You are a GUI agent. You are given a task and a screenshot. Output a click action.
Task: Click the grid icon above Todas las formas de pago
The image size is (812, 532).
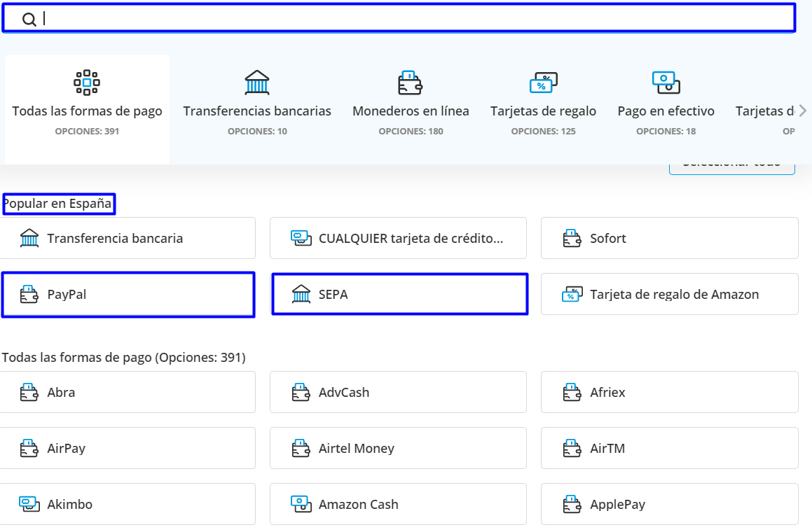click(x=87, y=83)
